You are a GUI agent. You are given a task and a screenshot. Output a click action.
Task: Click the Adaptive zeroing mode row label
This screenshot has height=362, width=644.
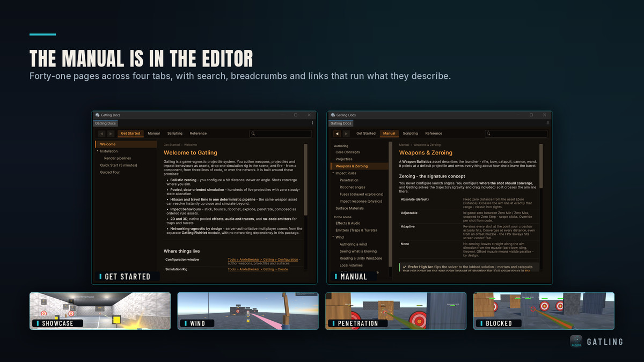click(x=408, y=226)
